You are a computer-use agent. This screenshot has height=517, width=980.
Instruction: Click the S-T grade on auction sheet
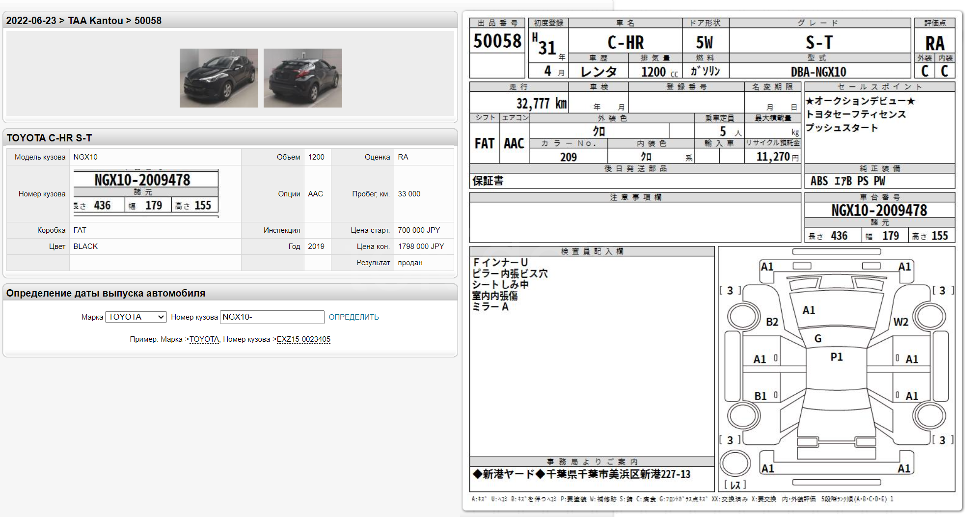[x=819, y=43]
